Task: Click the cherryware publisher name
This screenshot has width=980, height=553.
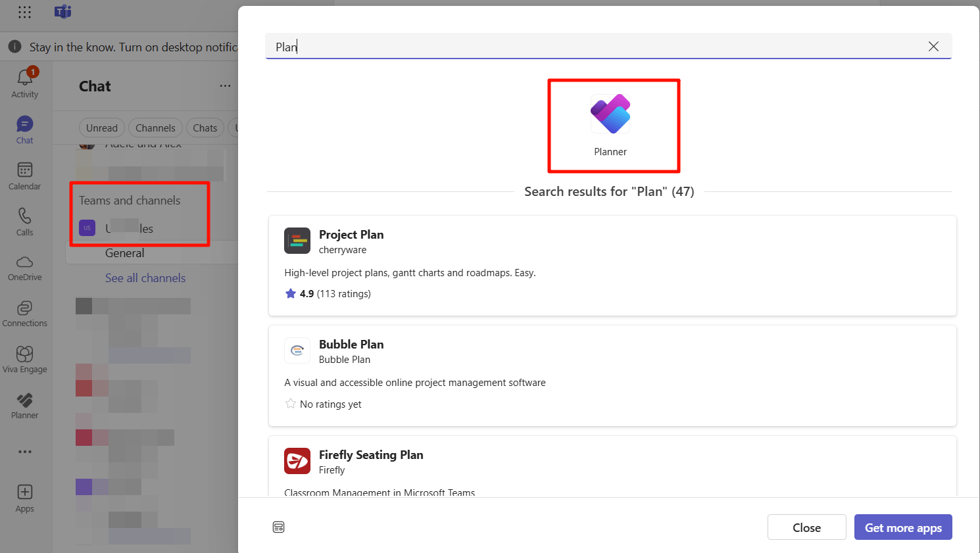Action: click(x=343, y=250)
